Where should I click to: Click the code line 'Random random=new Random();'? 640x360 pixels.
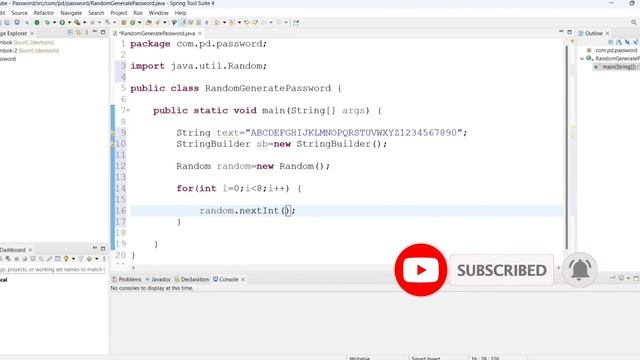253,166
